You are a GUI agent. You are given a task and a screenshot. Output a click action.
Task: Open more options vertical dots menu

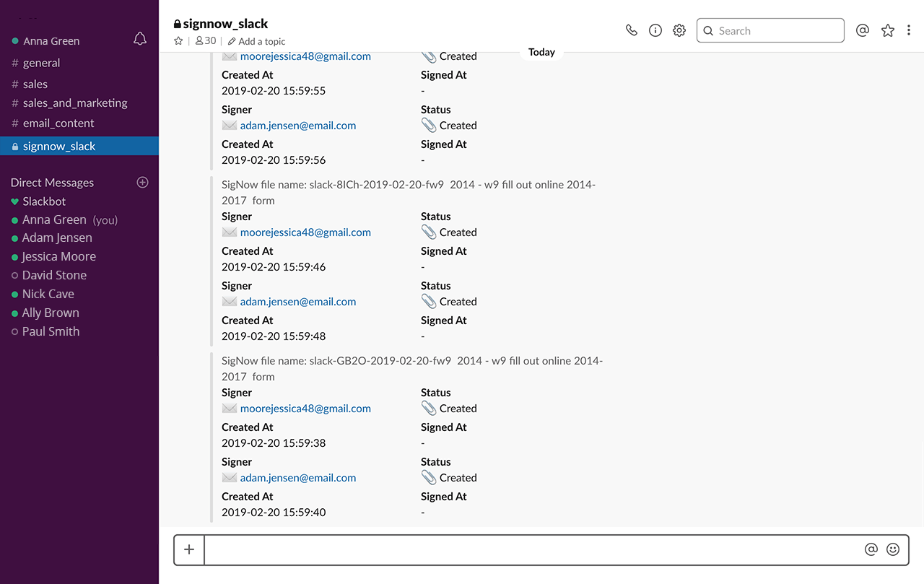(909, 30)
